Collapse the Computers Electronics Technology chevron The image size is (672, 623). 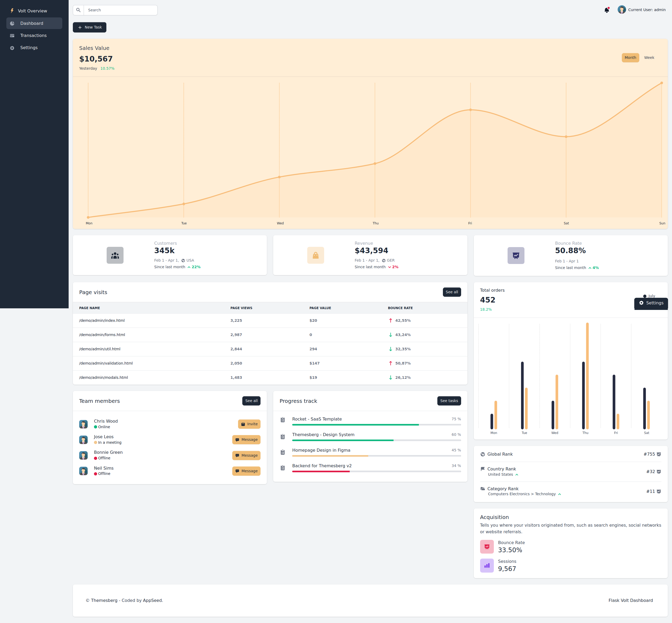(560, 494)
